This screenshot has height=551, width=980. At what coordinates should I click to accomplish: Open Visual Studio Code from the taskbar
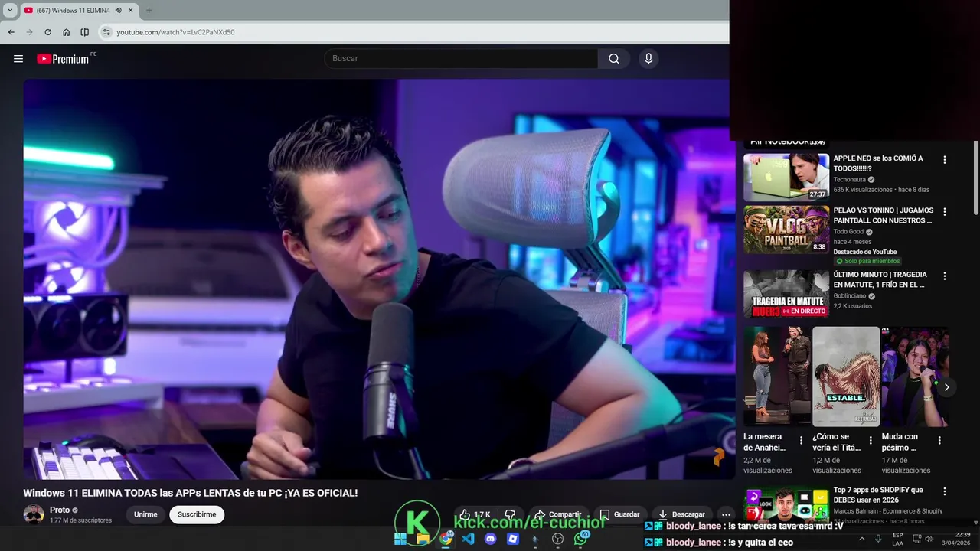[468, 539]
